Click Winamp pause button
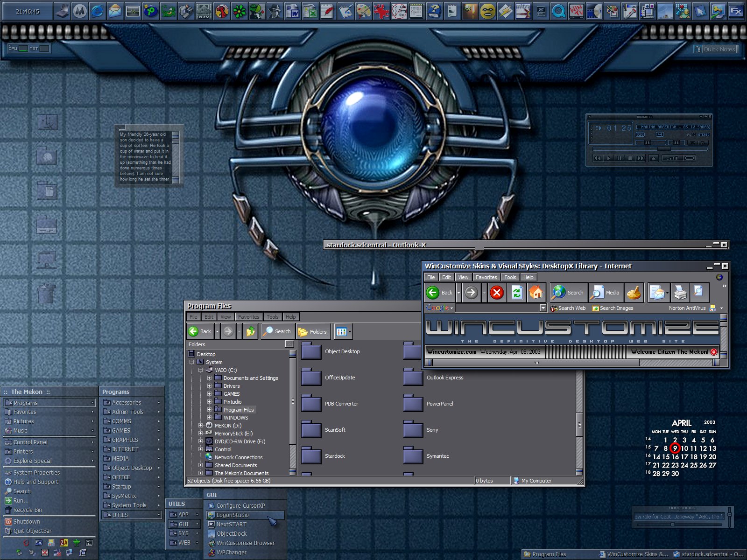 (x=619, y=158)
